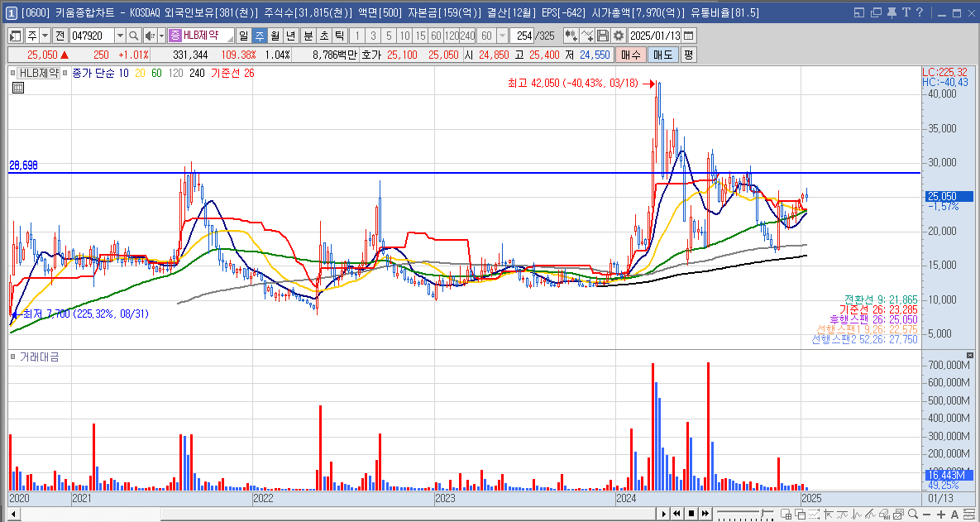Screen dimensions: 980x522
Task: Open the chart settings gear icon
Action: [618, 36]
